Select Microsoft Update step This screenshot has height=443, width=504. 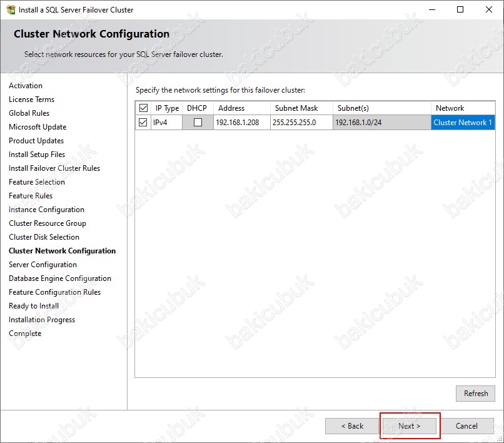point(38,127)
